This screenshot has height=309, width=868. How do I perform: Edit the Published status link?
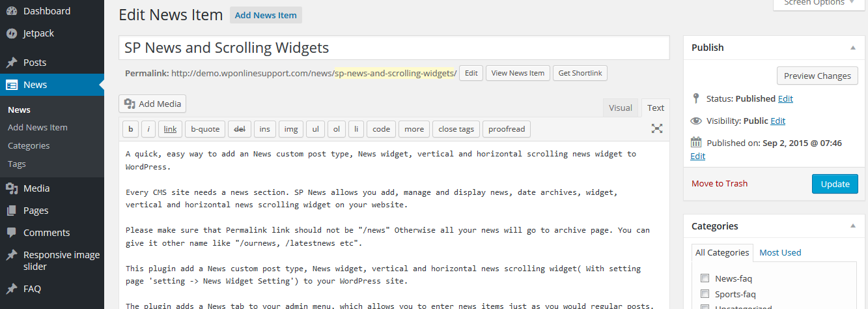pyautogui.click(x=785, y=98)
